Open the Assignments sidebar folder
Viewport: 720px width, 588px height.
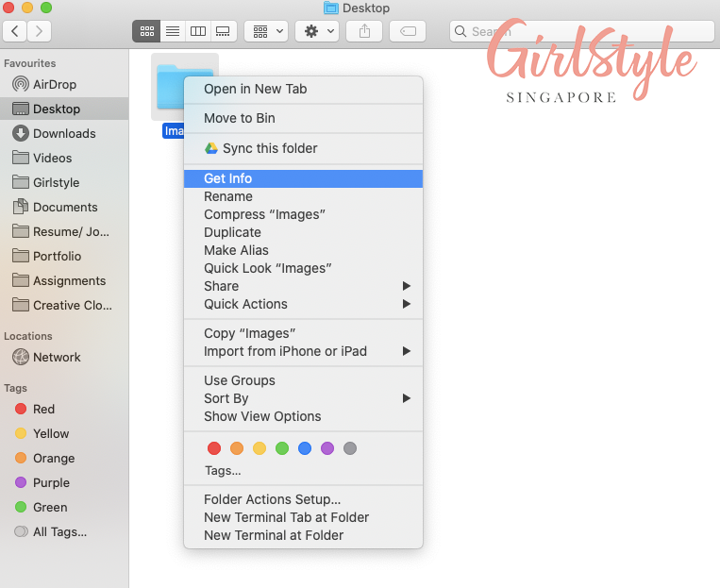click(64, 280)
